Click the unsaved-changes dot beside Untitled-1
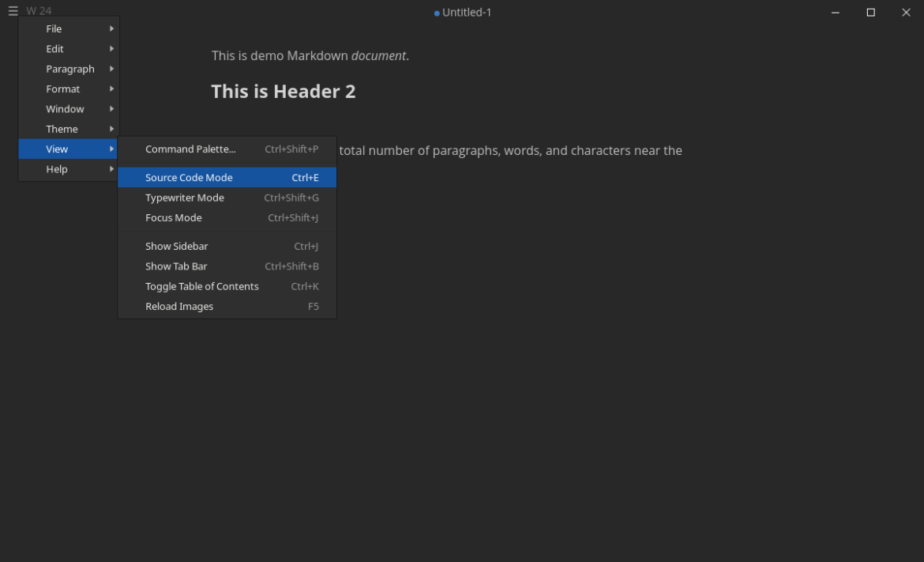The image size is (924, 562). [435, 13]
